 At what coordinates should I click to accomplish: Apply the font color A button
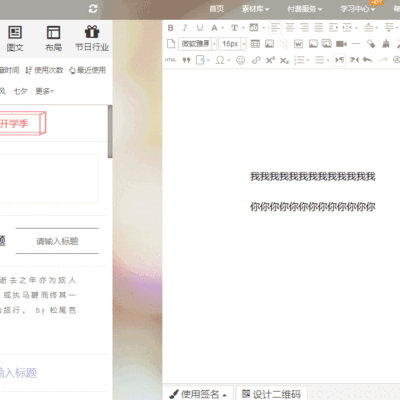[214, 28]
